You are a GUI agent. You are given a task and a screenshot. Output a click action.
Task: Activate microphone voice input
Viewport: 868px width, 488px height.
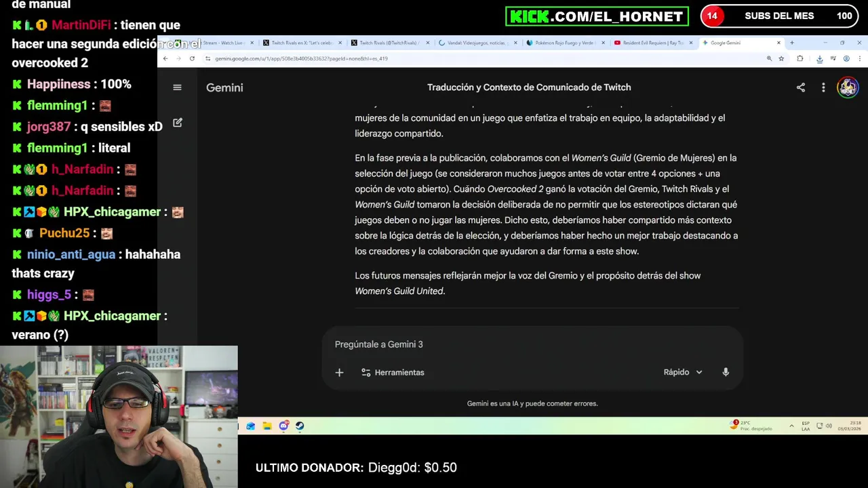pyautogui.click(x=726, y=372)
